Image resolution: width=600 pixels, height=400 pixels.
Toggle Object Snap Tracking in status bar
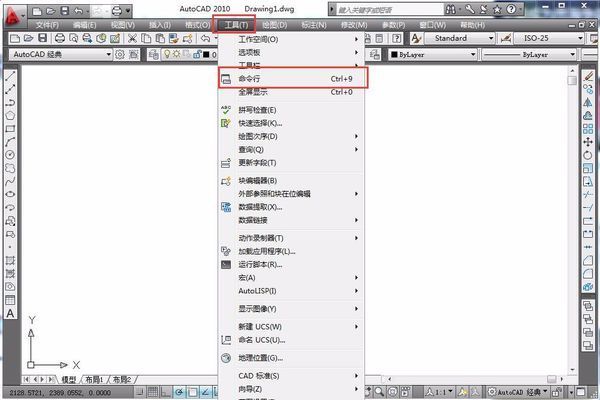click(205, 392)
